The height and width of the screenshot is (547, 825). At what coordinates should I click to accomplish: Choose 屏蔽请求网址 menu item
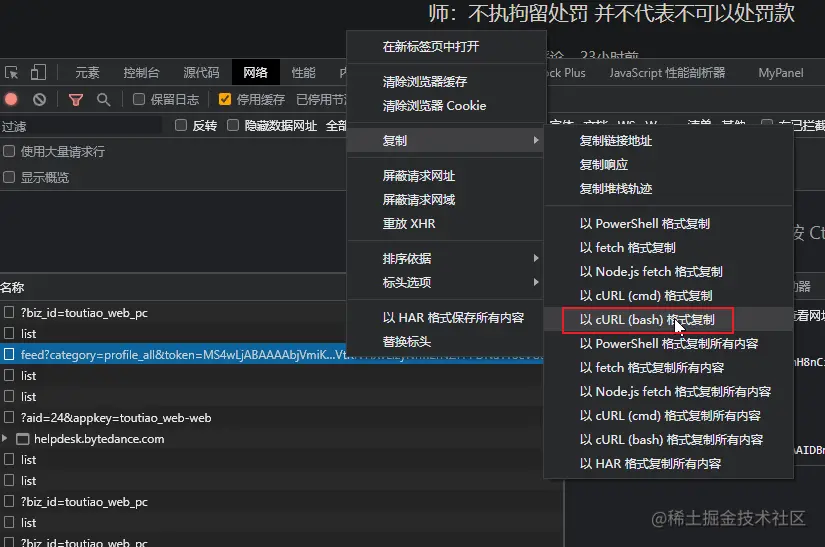[445, 176]
